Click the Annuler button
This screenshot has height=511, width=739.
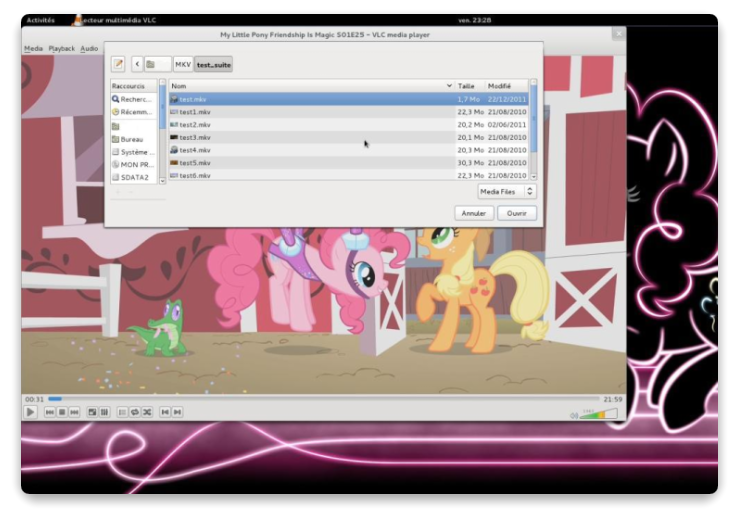(474, 214)
